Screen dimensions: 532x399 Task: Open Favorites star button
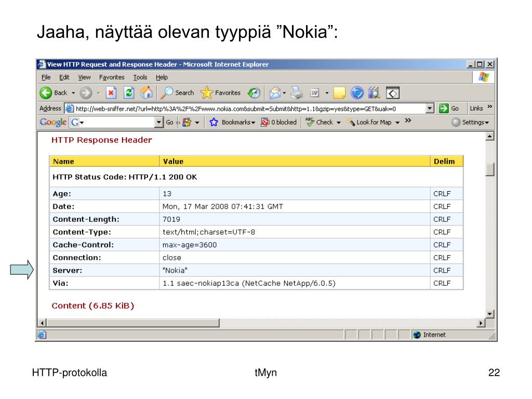pos(220,92)
